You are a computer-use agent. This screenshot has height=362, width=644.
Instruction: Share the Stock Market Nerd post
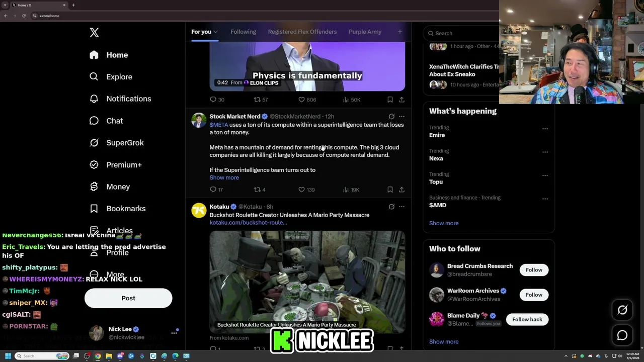(x=401, y=190)
